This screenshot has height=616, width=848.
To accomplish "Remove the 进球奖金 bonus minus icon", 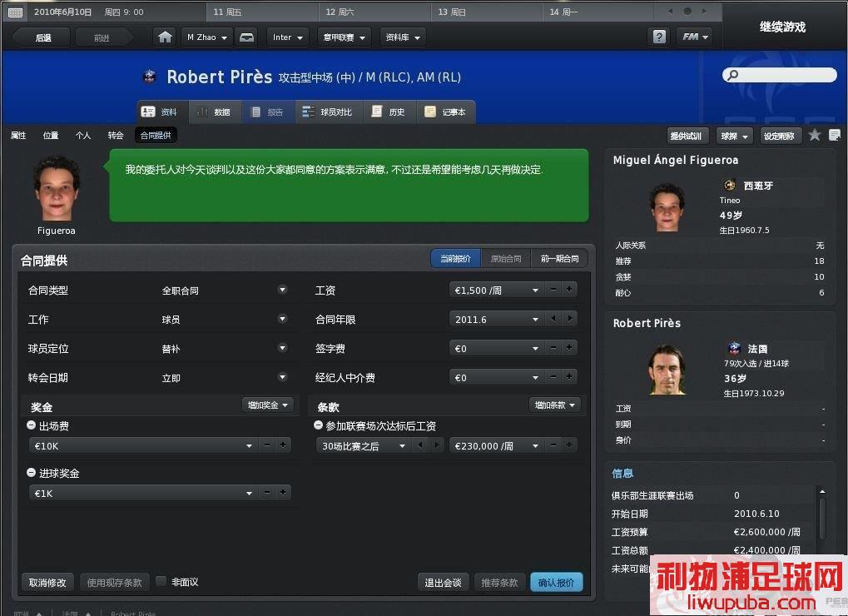I will [x=31, y=473].
